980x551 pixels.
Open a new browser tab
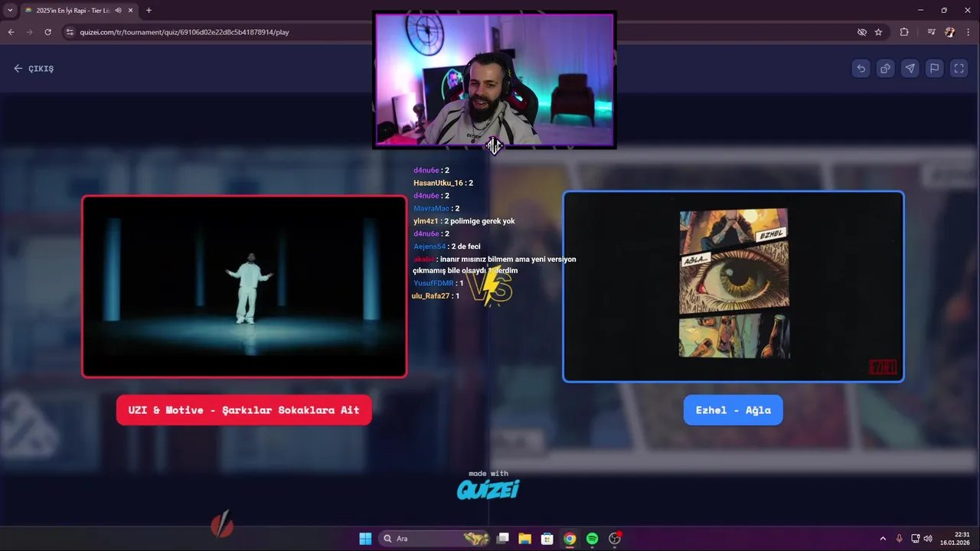[149, 10]
